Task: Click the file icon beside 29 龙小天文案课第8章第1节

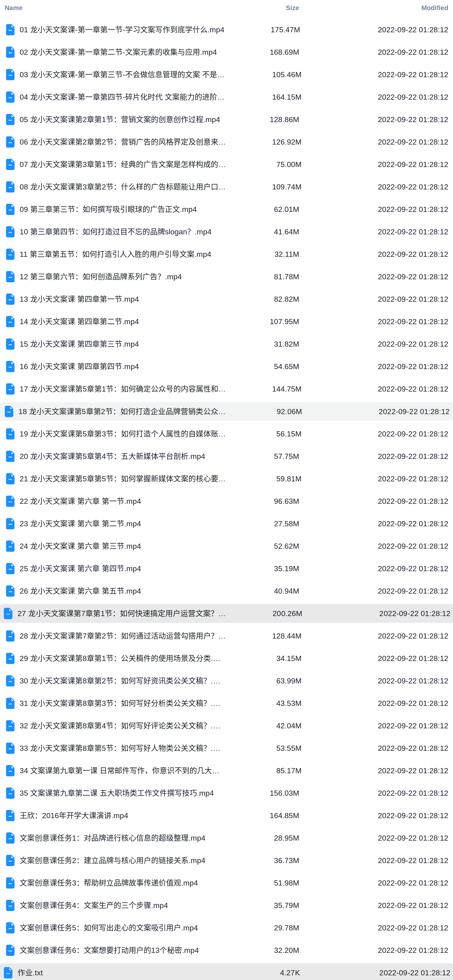Action: pos(10,658)
